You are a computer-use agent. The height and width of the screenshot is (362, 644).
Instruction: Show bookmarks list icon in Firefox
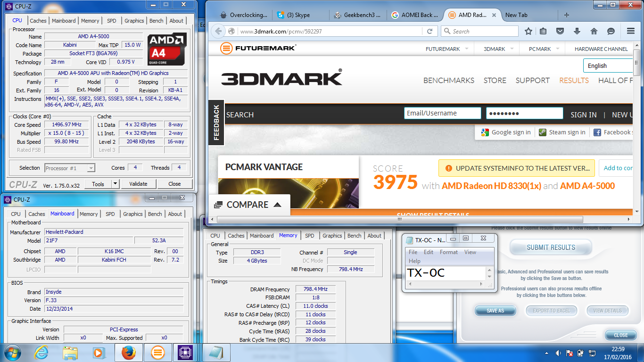click(x=543, y=32)
